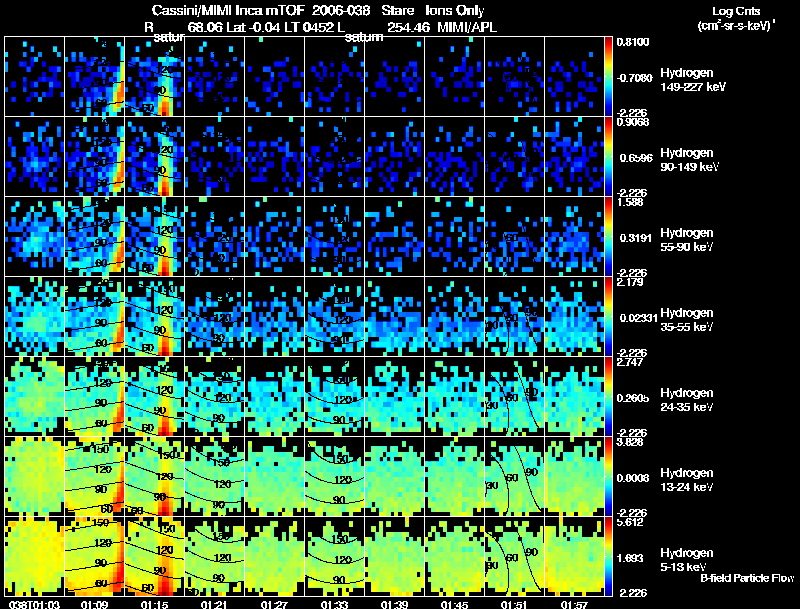Click the '01:09' time axis label

(94, 605)
